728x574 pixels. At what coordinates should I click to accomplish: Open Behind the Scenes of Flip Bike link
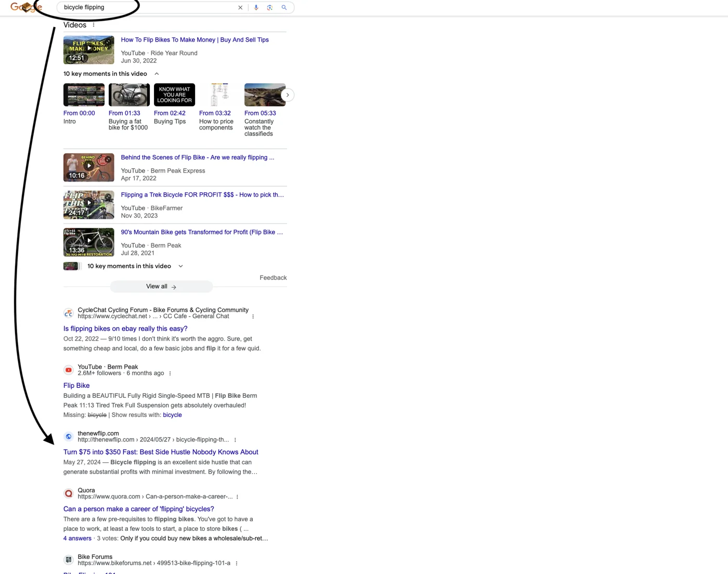click(198, 158)
